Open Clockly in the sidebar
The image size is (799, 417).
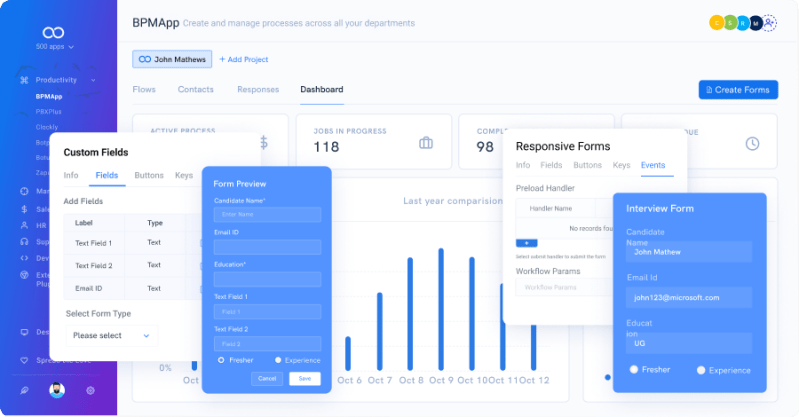click(x=47, y=127)
